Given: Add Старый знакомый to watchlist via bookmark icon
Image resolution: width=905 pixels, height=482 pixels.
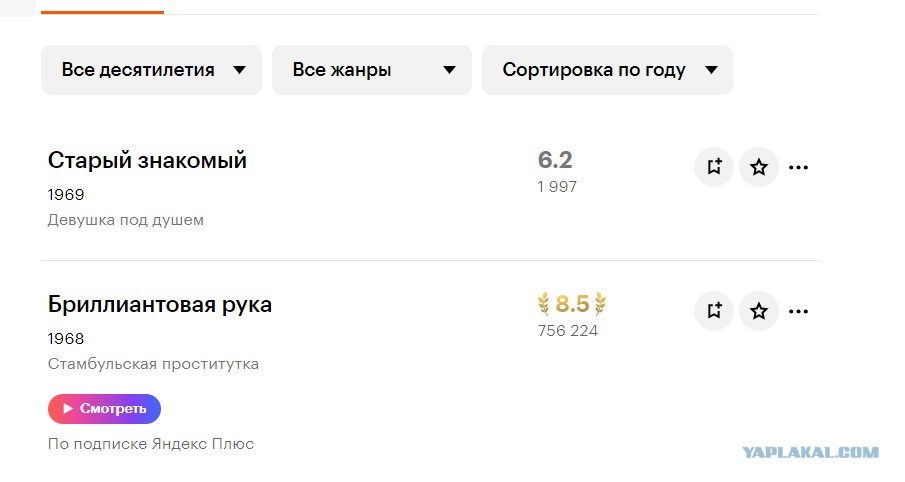Looking at the screenshot, I should tap(714, 167).
